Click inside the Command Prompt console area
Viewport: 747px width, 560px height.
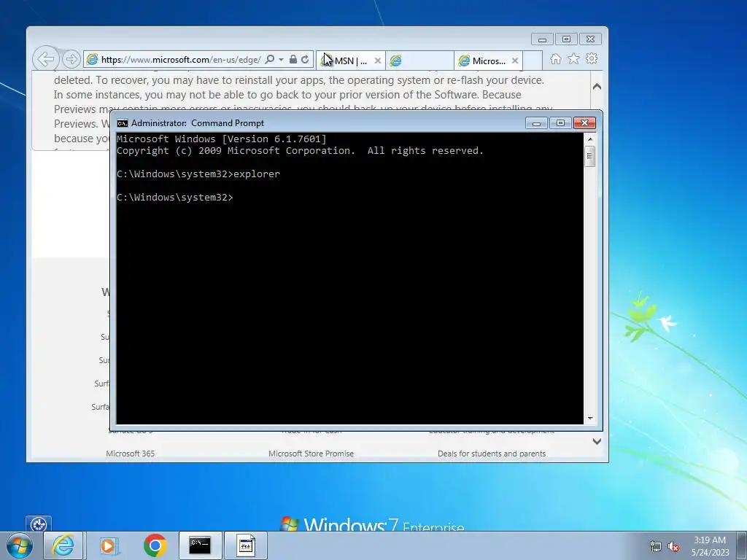(349, 278)
